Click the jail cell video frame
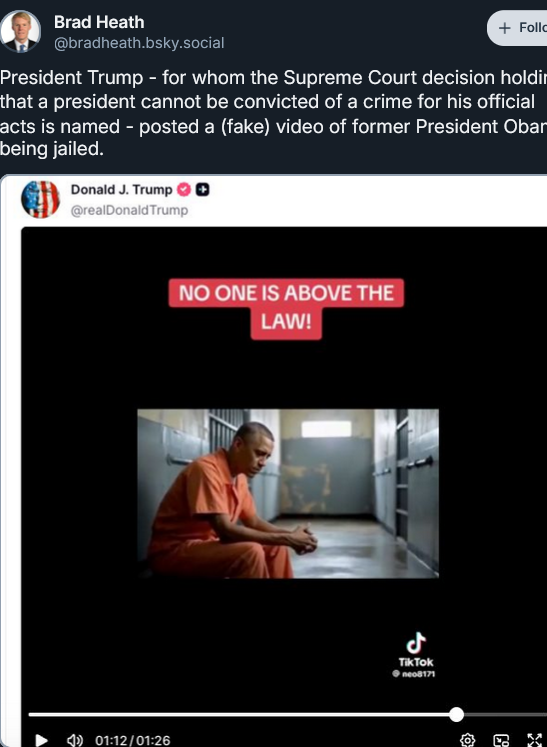Screen dimensions: 547x747 click(x=288, y=494)
